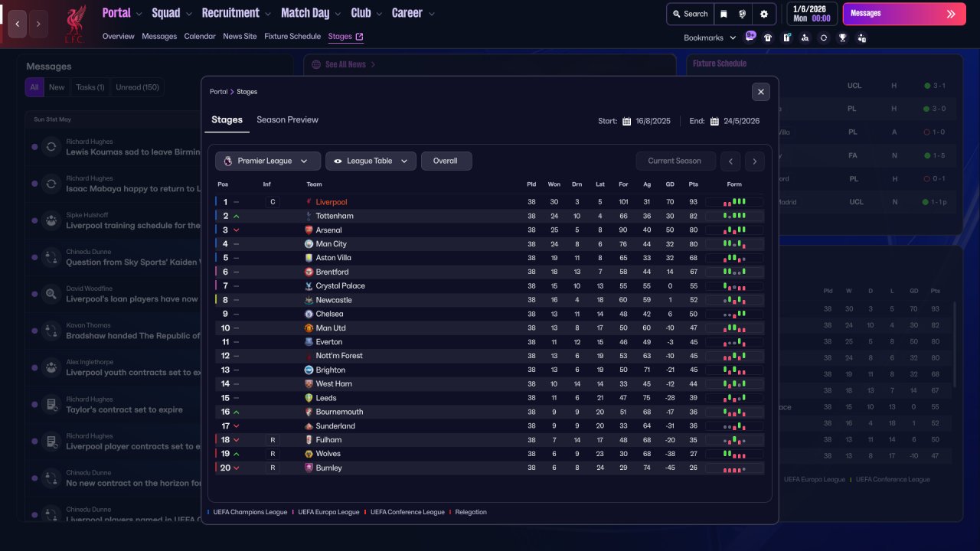Filter messages by Unread (150)

tap(138, 87)
